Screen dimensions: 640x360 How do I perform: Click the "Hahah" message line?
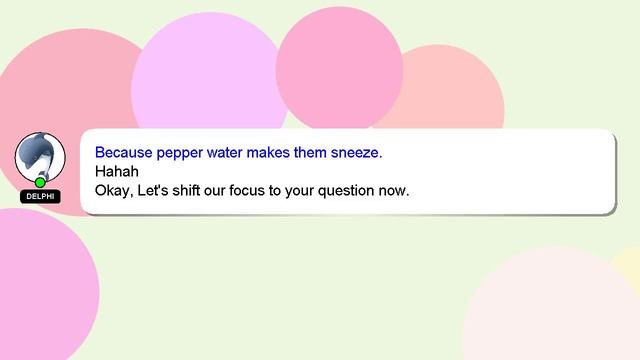(117, 171)
